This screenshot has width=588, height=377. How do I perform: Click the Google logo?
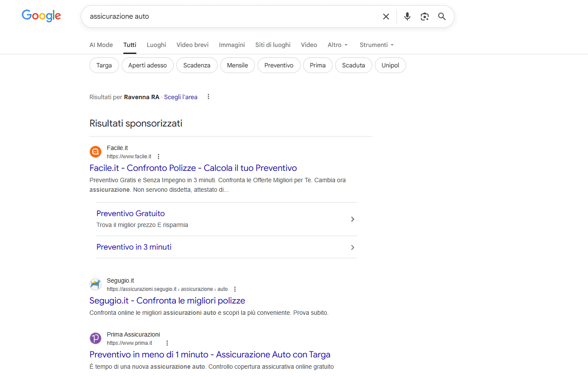pos(41,16)
